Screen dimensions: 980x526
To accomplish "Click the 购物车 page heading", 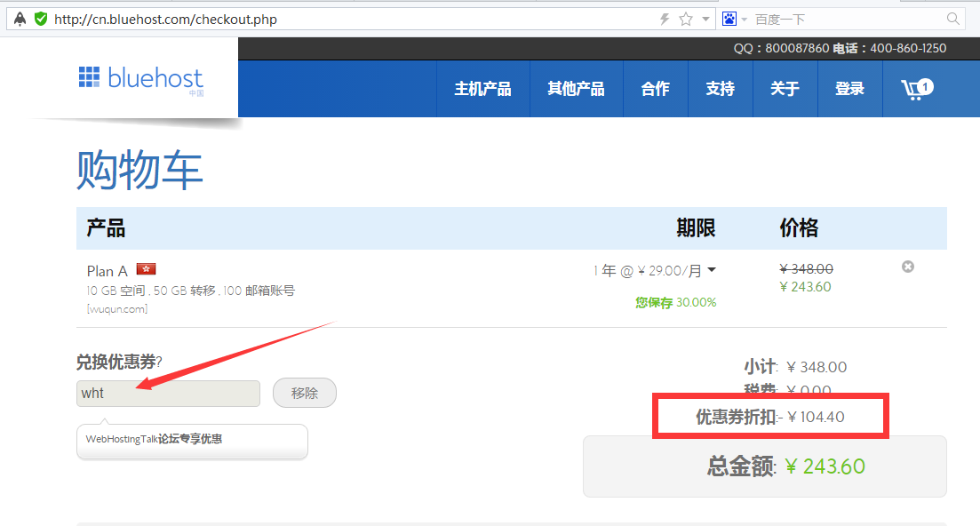I will (140, 170).
